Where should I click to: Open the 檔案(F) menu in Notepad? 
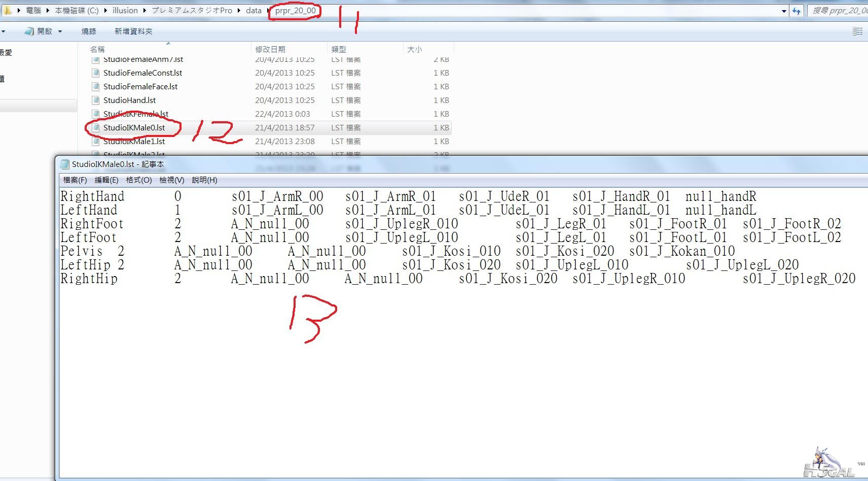(x=75, y=180)
